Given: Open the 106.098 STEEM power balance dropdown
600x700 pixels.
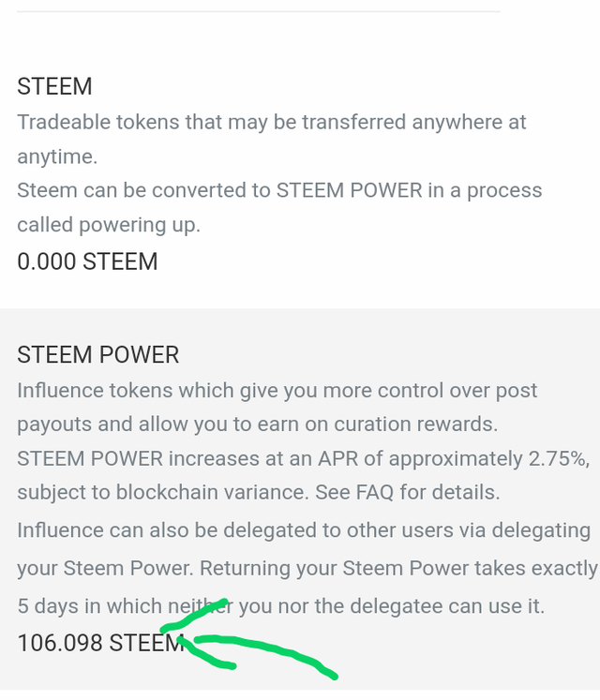Looking at the screenshot, I should [x=100, y=643].
